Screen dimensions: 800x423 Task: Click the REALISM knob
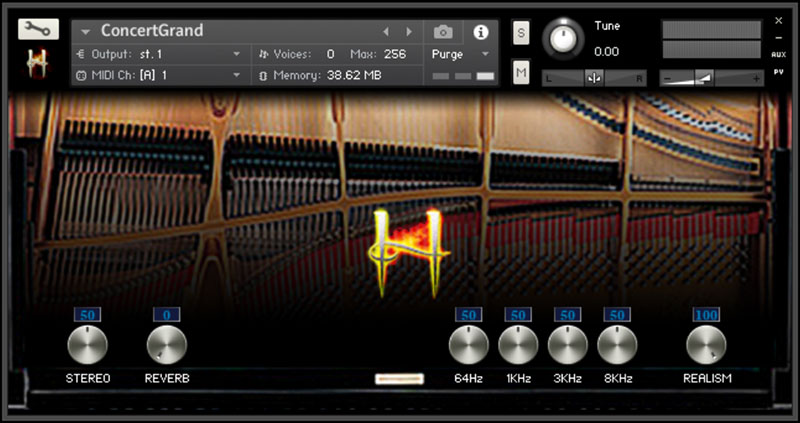[707, 345]
